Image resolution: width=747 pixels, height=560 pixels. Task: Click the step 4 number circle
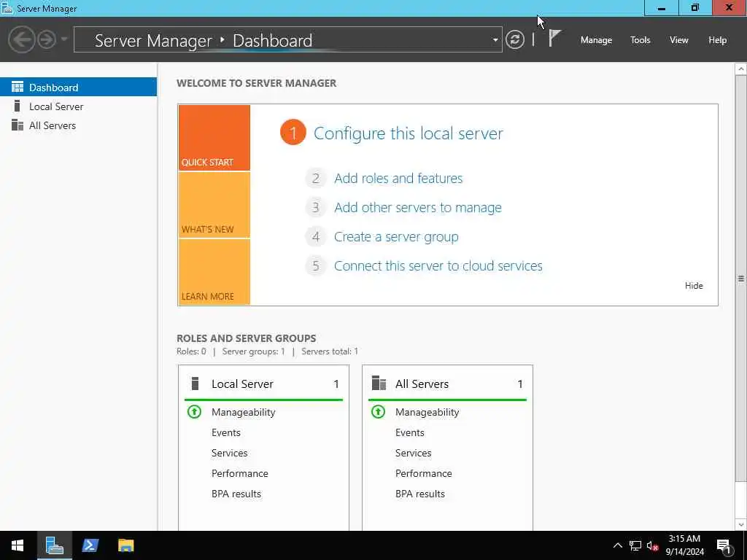pos(315,237)
